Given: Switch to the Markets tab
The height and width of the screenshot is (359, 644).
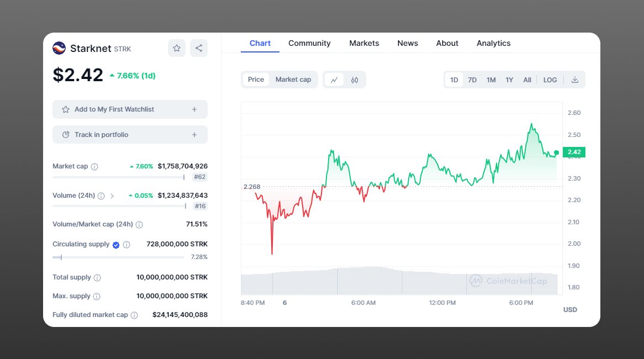Looking at the screenshot, I should [364, 43].
